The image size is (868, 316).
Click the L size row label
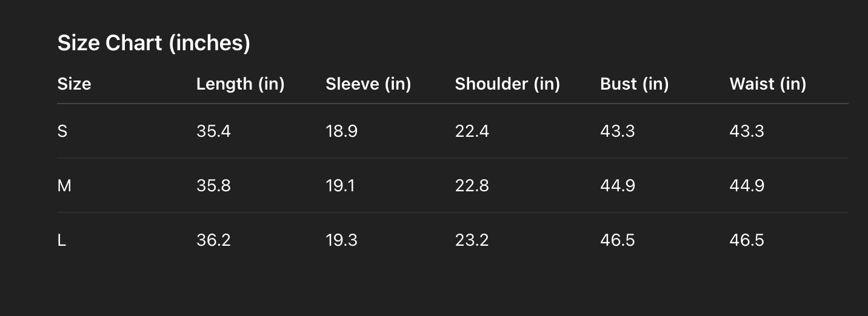point(62,240)
